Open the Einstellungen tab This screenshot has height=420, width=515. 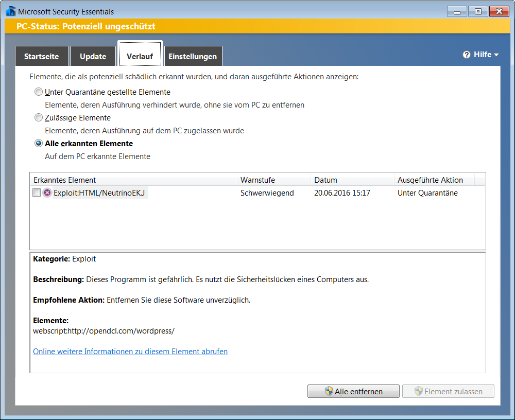(x=193, y=56)
